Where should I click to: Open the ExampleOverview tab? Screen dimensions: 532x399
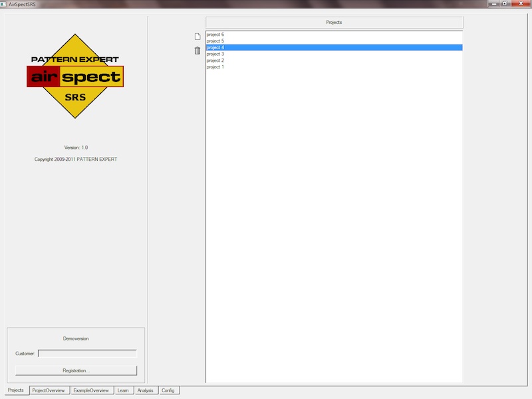coord(91,390)
